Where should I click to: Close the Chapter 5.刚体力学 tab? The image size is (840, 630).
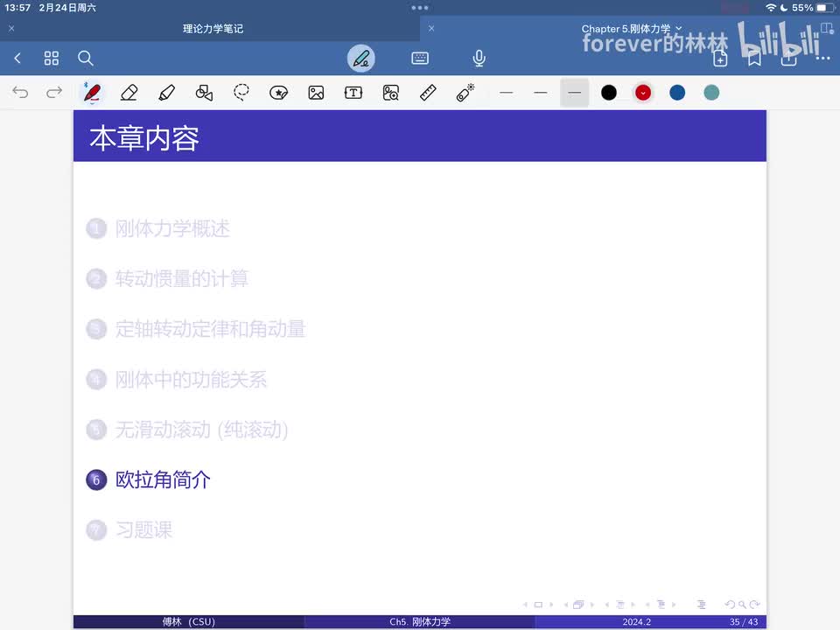pos(431,28)
